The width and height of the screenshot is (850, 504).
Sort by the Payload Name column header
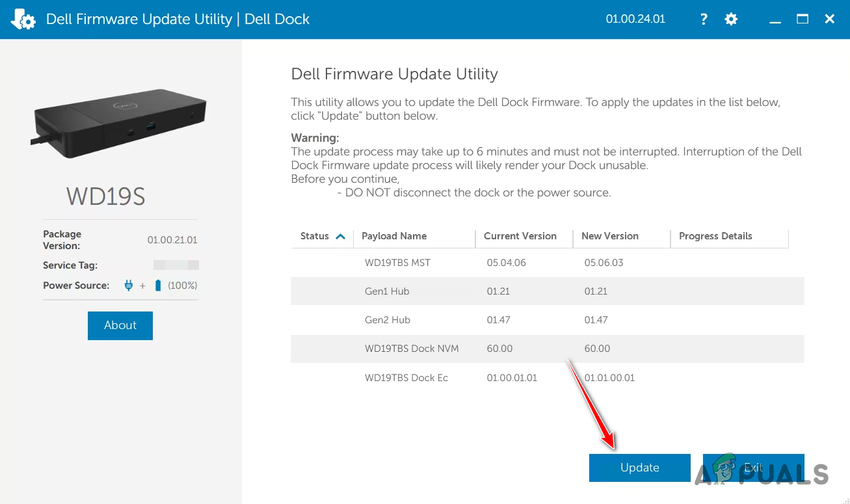(x=393, y=236)
